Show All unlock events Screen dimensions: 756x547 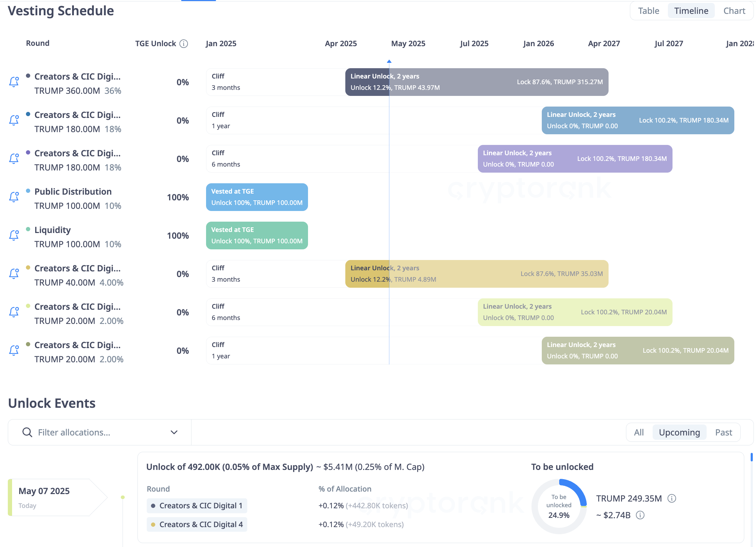(639, 432)
